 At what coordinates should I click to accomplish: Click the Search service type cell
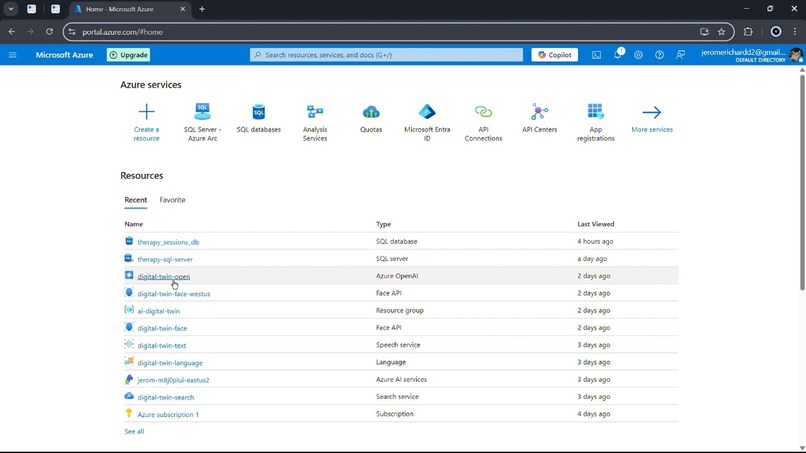[397, 396]
